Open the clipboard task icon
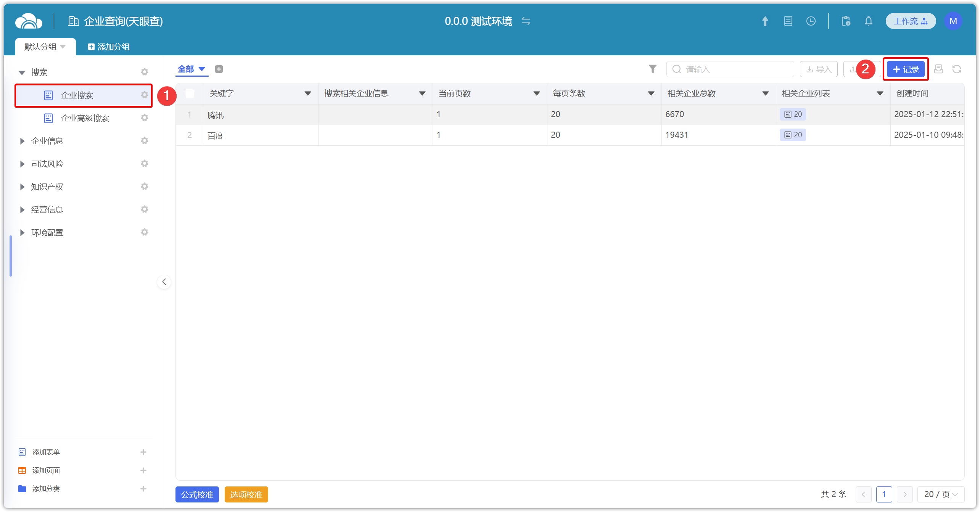Image resolution: width=980 pixels, height=512 pixels. [846, 21]
